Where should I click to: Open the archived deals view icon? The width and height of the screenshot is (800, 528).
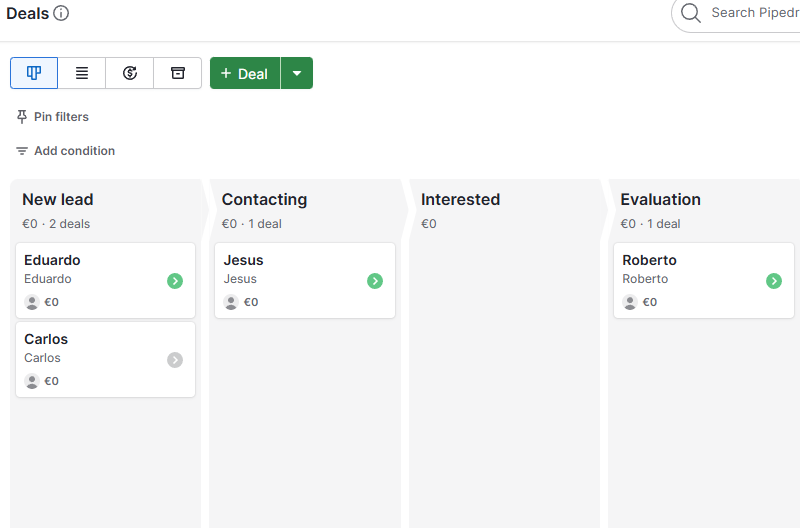point(178,73)
